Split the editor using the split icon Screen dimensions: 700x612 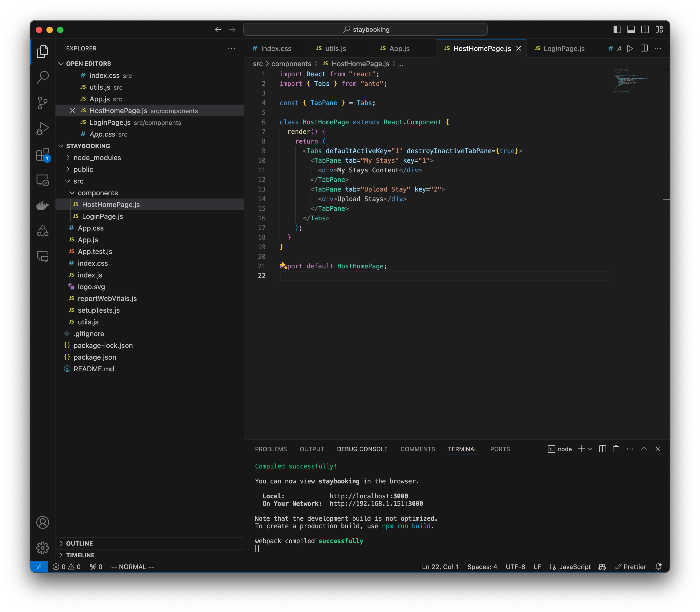(644, 48)
